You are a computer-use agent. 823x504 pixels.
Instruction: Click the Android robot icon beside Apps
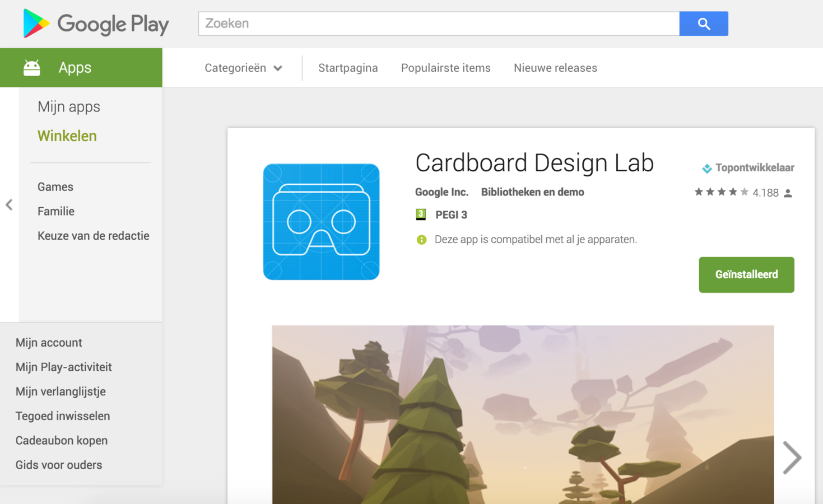(x=32, y=68)
